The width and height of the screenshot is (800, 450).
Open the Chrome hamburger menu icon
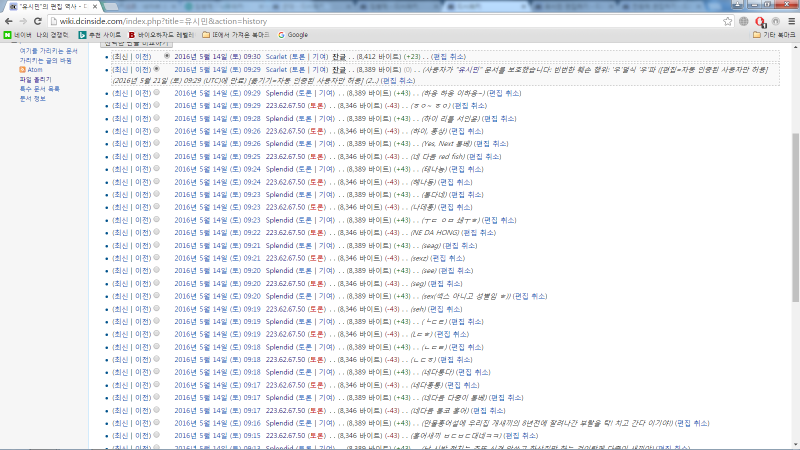[x=791, y=21]
